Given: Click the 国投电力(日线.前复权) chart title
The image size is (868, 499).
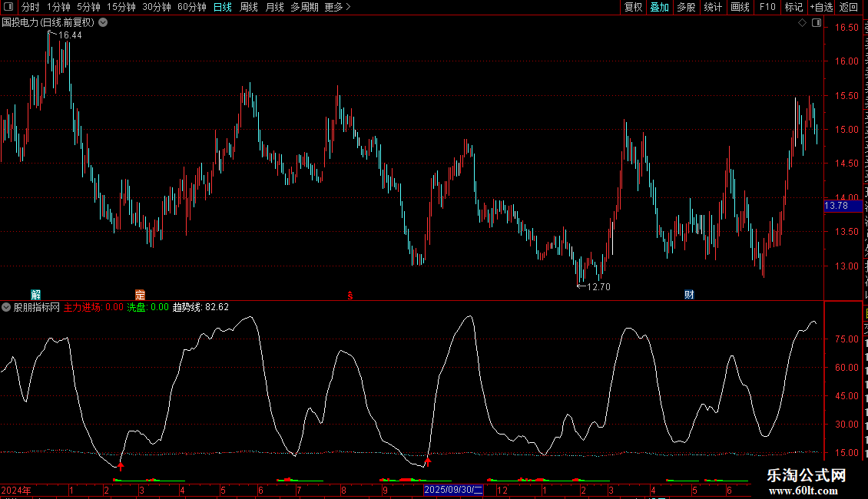Looking at the screenshot, I should [48, 23].
